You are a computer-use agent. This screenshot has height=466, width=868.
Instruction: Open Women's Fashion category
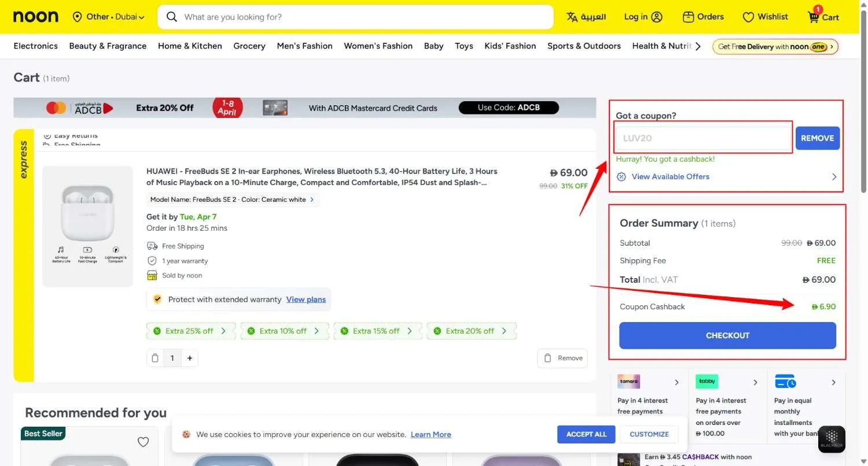click(x=378, y=46)
